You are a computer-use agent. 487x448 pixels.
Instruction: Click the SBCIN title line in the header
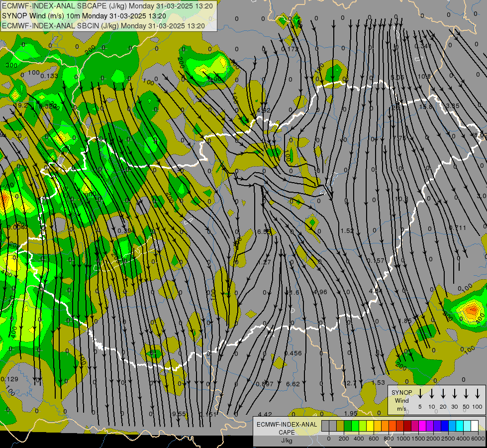[103, 26]
